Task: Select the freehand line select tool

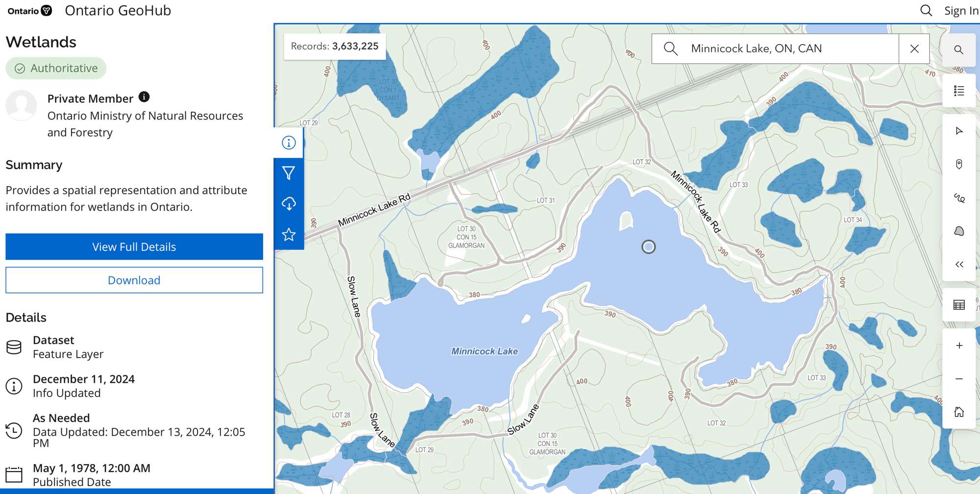Action: tap(959, 198)
